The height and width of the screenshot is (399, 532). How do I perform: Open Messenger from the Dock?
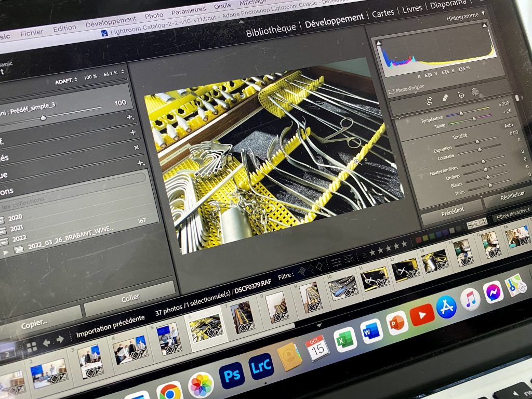493,292
